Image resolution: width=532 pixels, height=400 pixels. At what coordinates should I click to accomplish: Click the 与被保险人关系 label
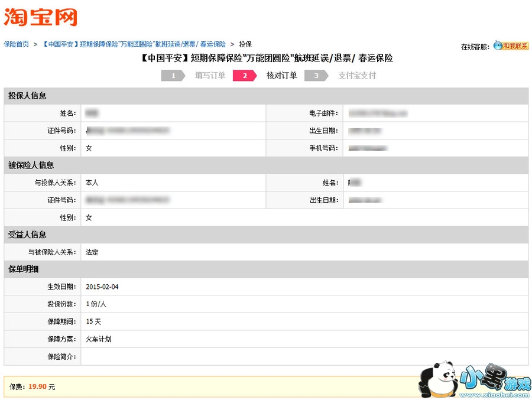52,252
